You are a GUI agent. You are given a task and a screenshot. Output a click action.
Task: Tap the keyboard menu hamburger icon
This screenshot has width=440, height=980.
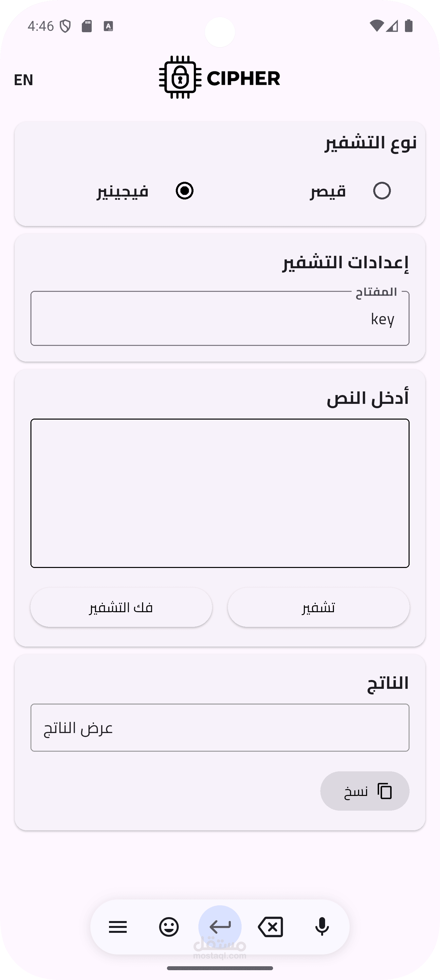(118, 927)
